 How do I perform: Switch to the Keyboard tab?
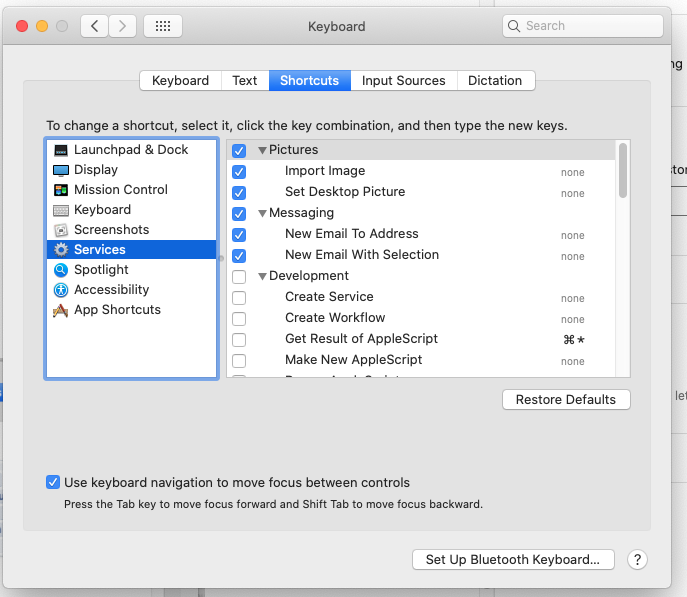[181, 81]
